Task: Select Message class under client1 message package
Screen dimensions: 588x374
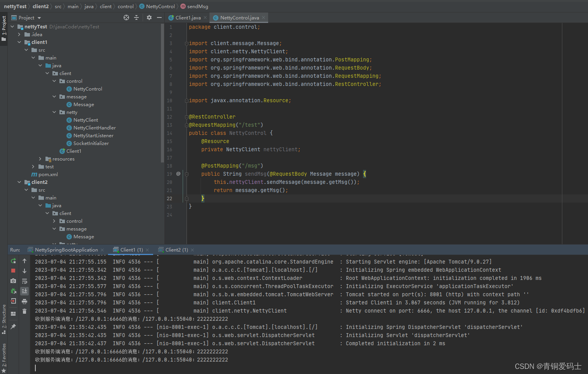Action: pos(80,105)
